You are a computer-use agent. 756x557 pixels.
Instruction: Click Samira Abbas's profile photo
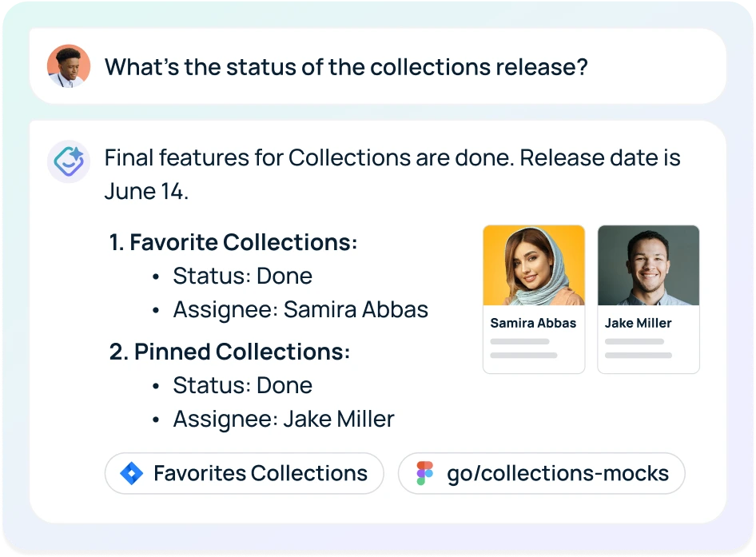click(x=534, y=265)
